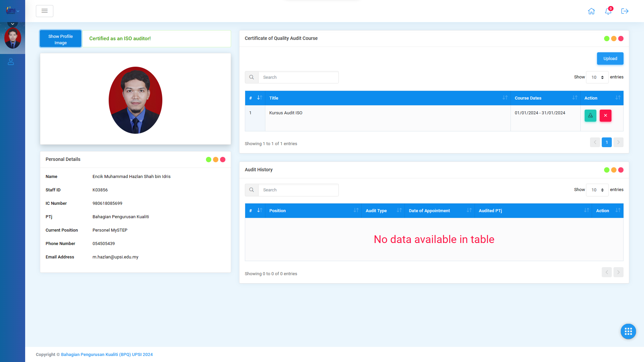Sort Audit History Action column
The width and height of the screenshot is (644, 362).
click(x=608, y=210)
